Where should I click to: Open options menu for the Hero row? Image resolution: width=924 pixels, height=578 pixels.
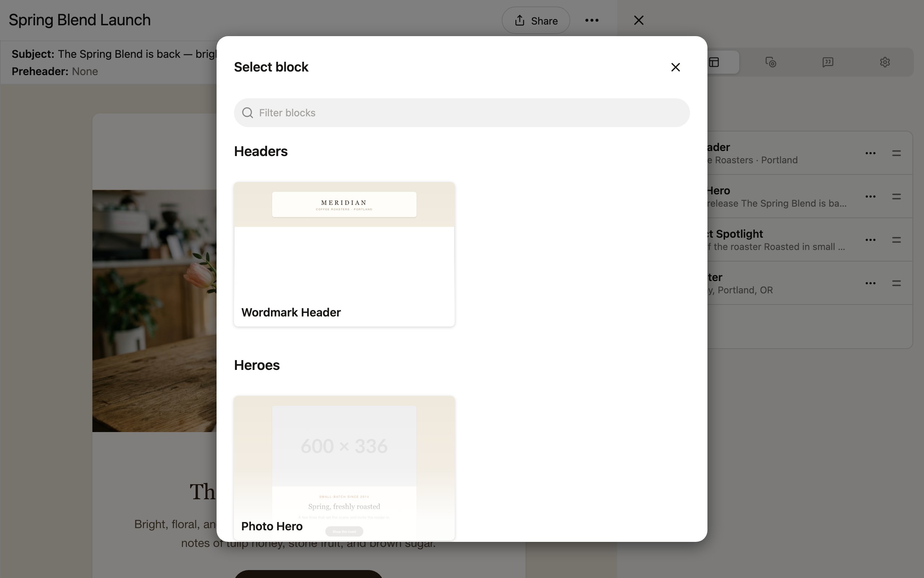[x=871, y=197]
